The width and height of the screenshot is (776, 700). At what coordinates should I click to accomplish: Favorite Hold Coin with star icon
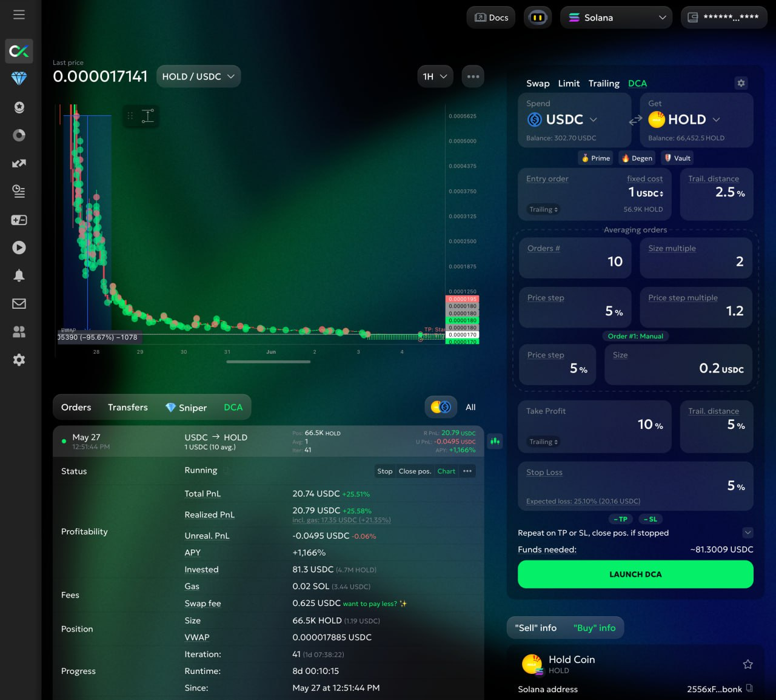[748, 664]
